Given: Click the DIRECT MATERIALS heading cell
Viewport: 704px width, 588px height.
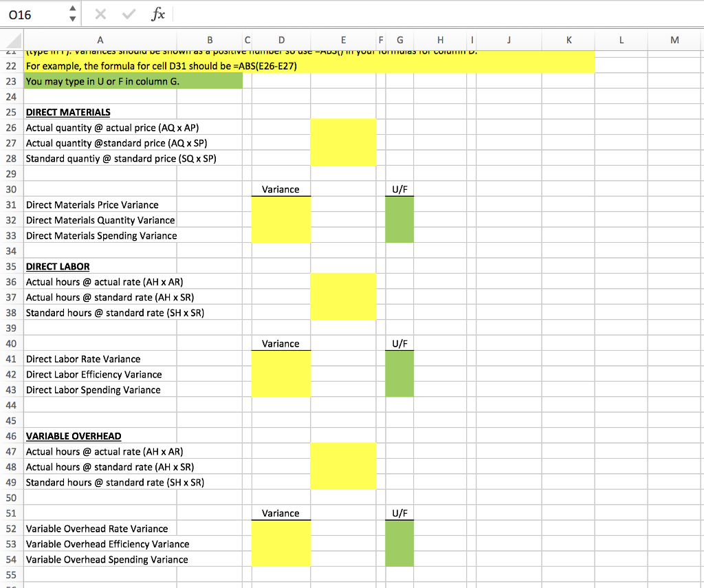Looking at the screenshot, I should (68, 112).
